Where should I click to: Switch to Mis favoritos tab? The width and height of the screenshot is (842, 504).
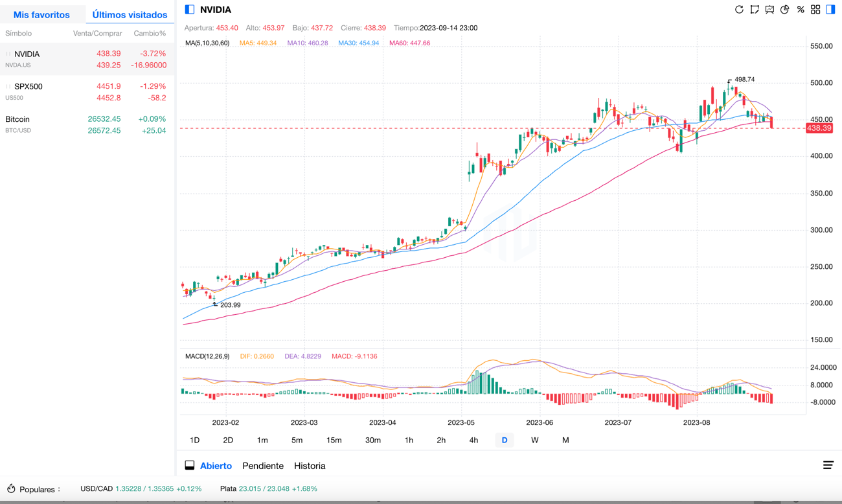click(x=41, y=14)
